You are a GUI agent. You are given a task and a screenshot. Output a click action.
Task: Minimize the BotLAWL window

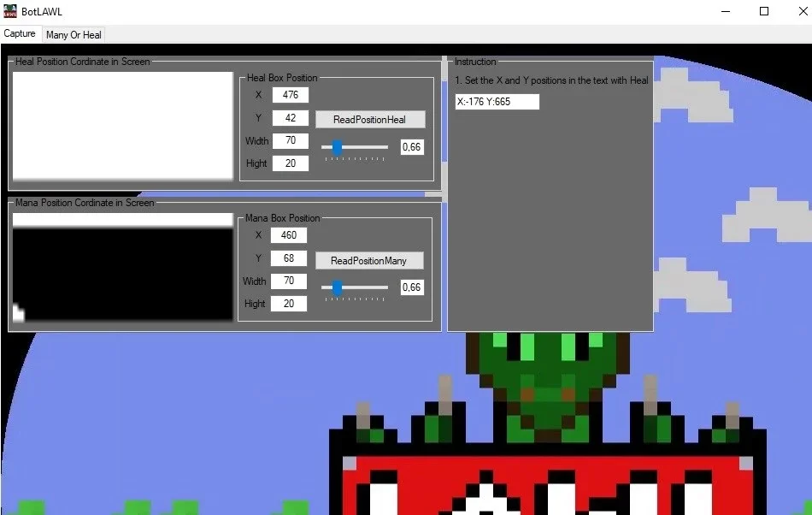726,11
